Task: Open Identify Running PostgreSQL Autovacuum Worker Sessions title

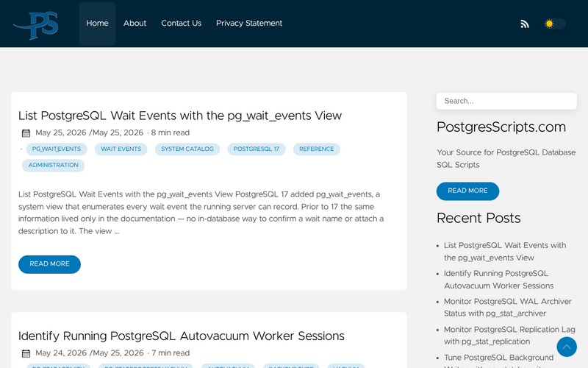Action: 181,336
